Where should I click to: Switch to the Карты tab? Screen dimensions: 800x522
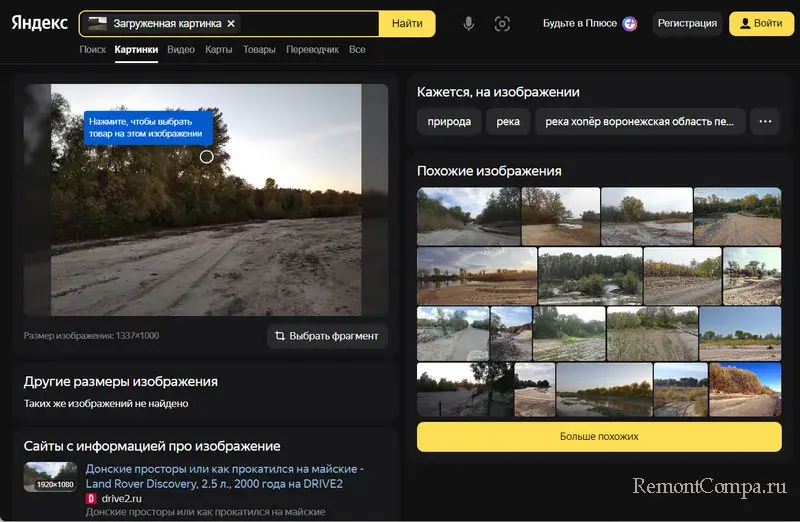[218, 49]
